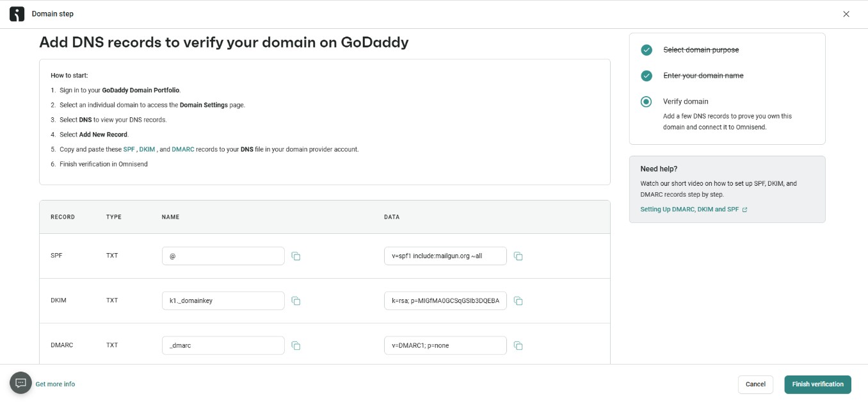Copy the DKIM name k1._domainkey
The image size is (868, 403).
click(296, 301)
